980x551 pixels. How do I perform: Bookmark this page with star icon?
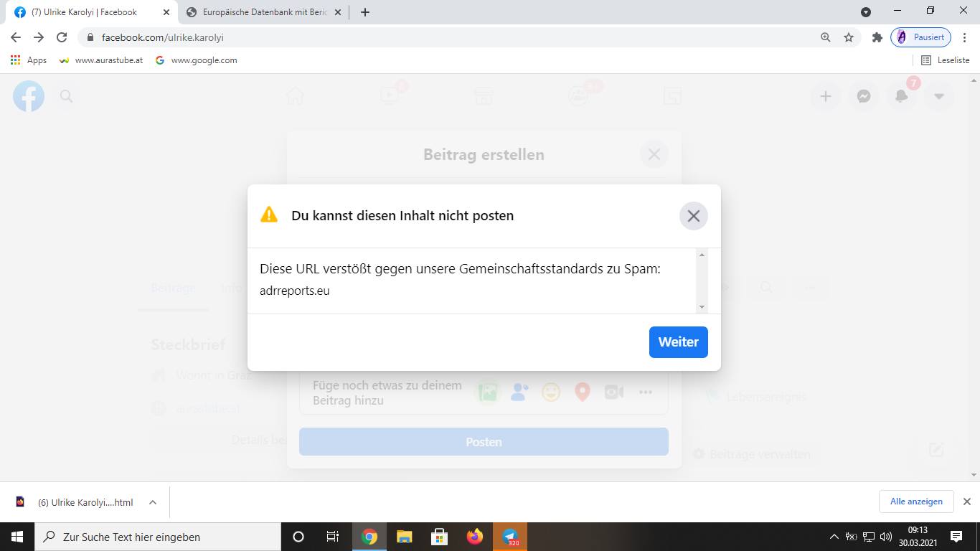point(849,37)
